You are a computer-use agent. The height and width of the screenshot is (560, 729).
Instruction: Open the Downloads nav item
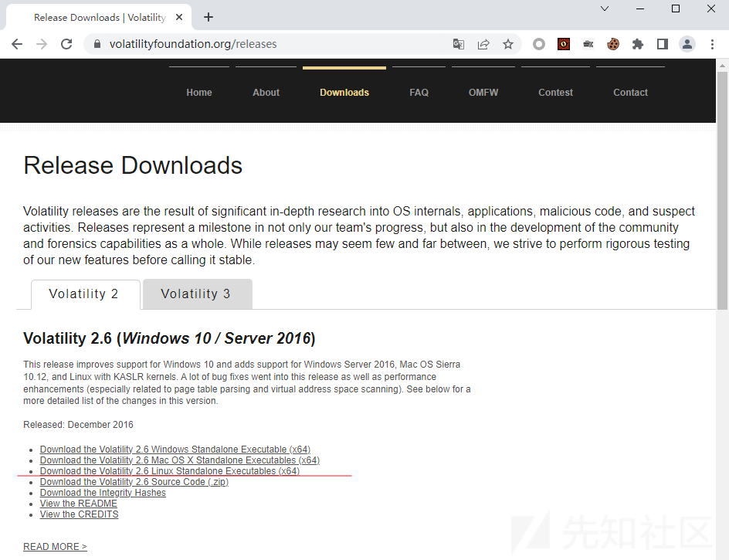click(x=344, y=93)
